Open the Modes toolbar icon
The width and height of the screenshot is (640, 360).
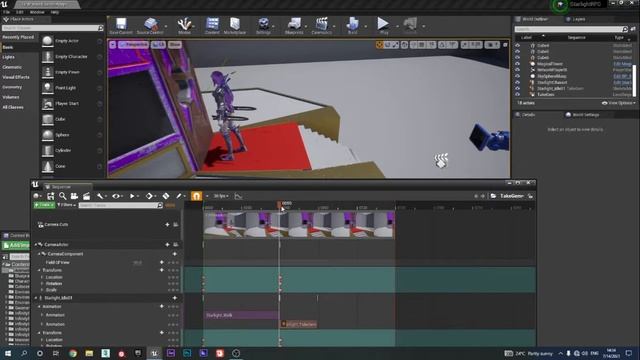pyautogui.click(x=184, y=25)
